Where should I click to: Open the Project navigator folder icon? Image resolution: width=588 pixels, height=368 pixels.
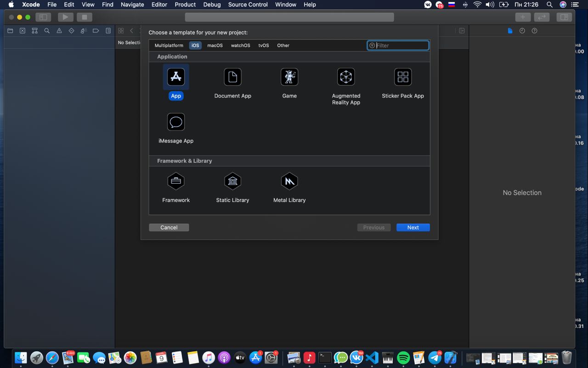pyautogui.click(x=10, y=31)
